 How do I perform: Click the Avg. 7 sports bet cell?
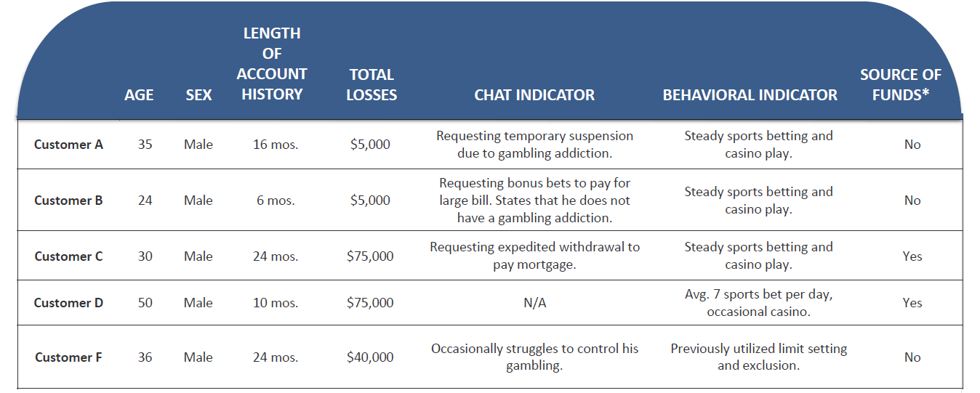pos(758,303)
